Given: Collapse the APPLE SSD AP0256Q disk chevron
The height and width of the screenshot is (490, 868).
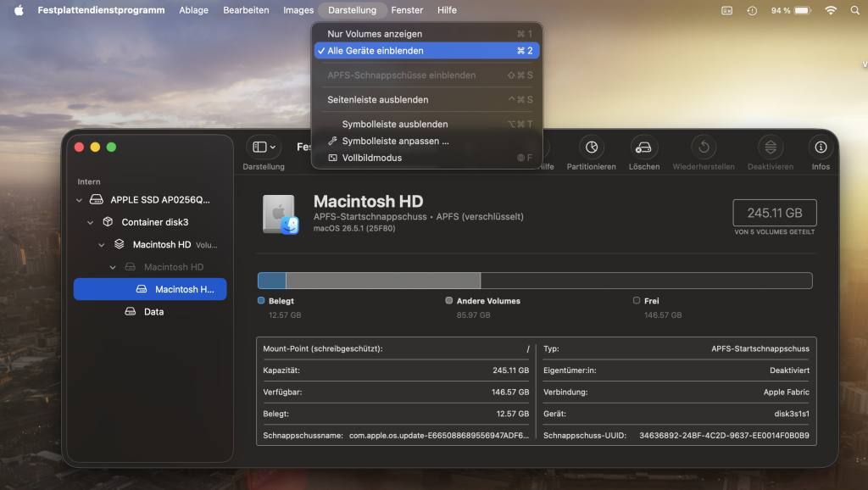Looking at the screenshot, I should [x=79, y=200].
